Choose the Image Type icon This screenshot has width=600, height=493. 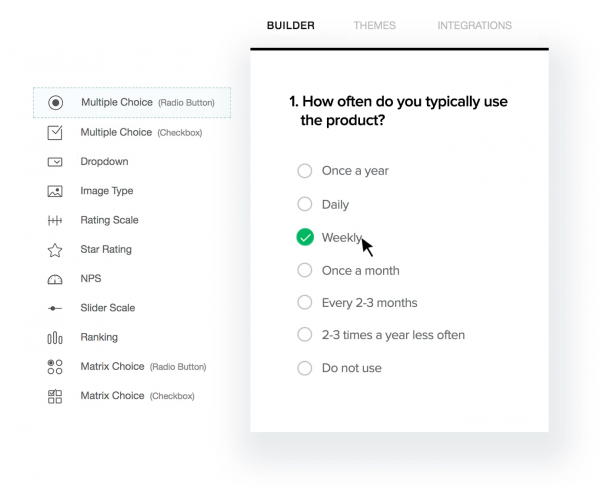tap(56, 191)
